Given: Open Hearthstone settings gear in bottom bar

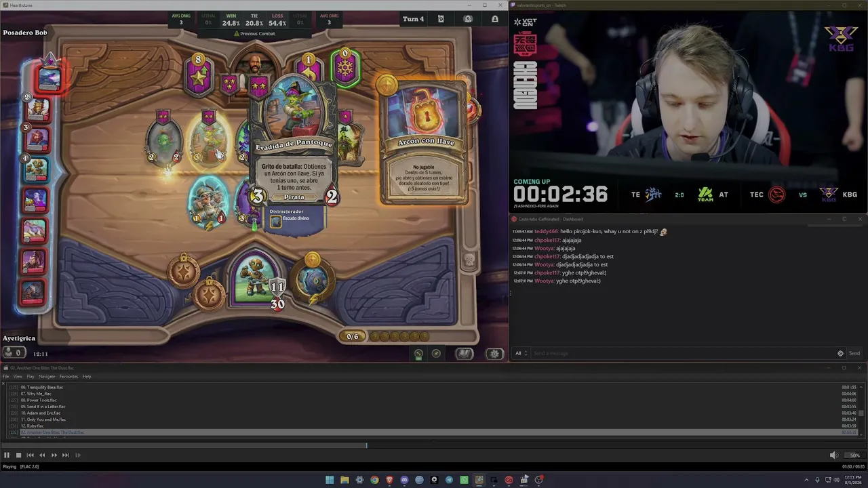Looking at the screenshot, I should (x=495, y=353).
